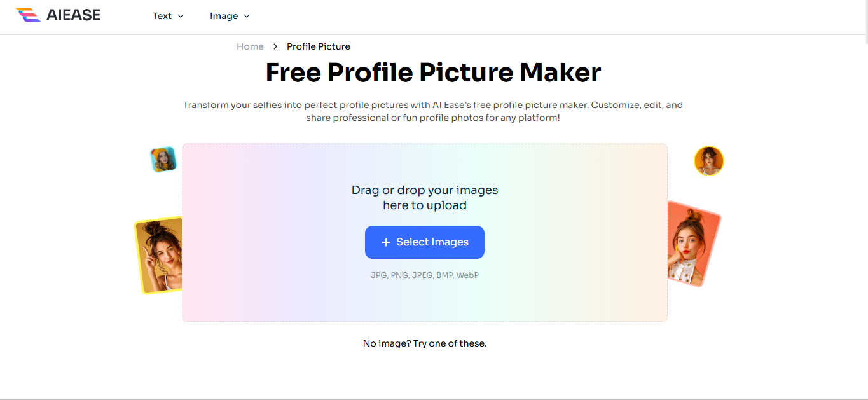
Task: Click the AIEASE wordmark text
Action: pyautogui.click(x=73, y=15)
